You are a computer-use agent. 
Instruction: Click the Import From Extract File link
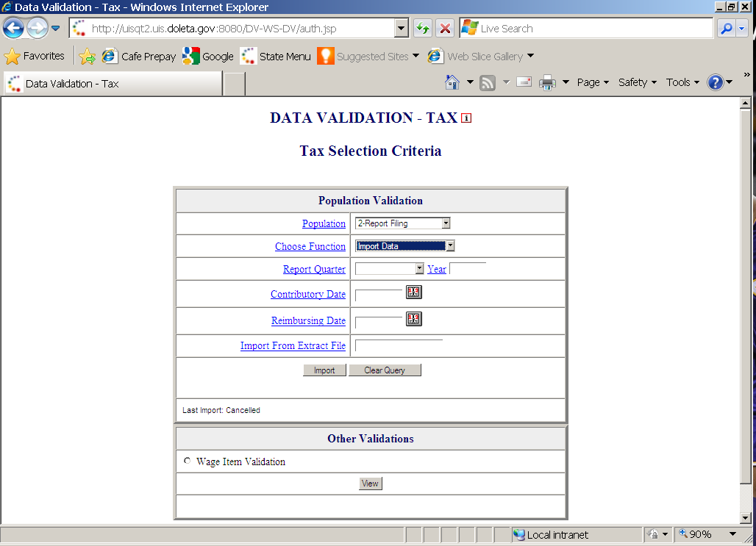coord(293,345)
